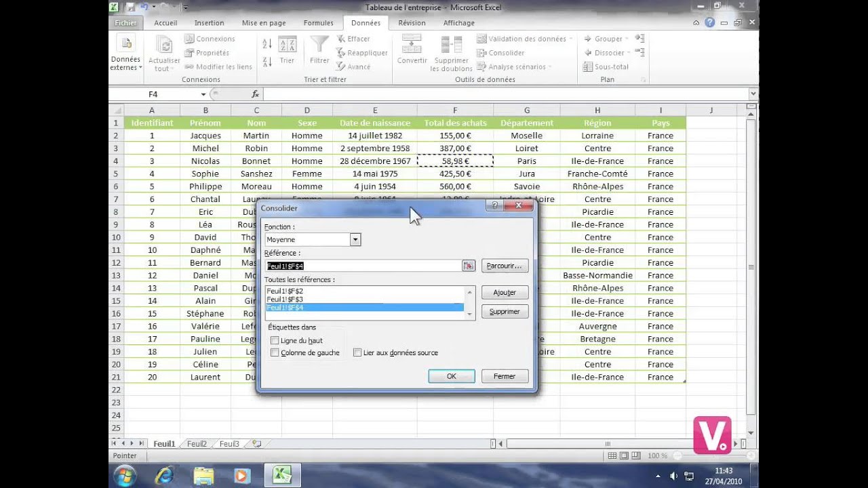Select Feuil1!$F$3 in references list
Screen dimensions: 868x488
point(365,299)
